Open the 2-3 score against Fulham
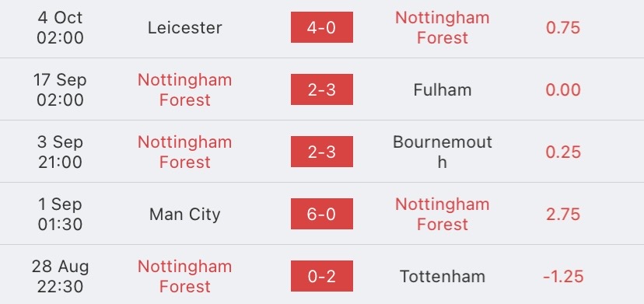This screenshot has width=644, height=304. pos(321,89)
